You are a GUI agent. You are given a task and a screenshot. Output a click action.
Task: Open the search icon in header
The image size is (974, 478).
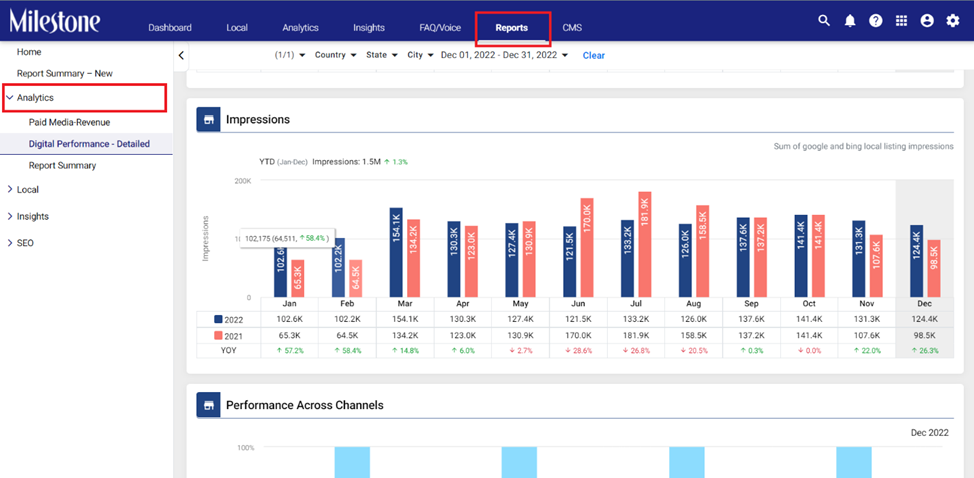tap(824, 20)
